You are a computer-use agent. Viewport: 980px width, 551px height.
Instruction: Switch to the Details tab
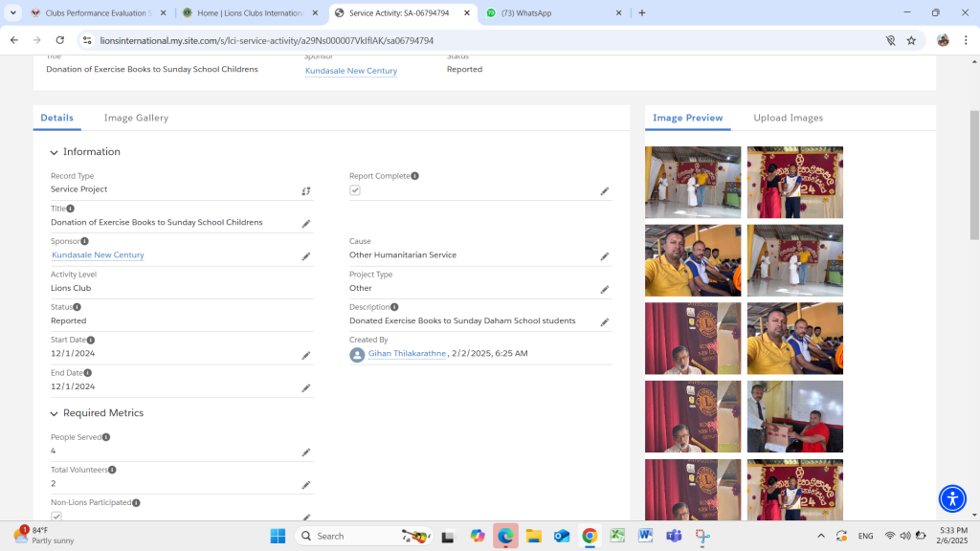pos(56,118)
